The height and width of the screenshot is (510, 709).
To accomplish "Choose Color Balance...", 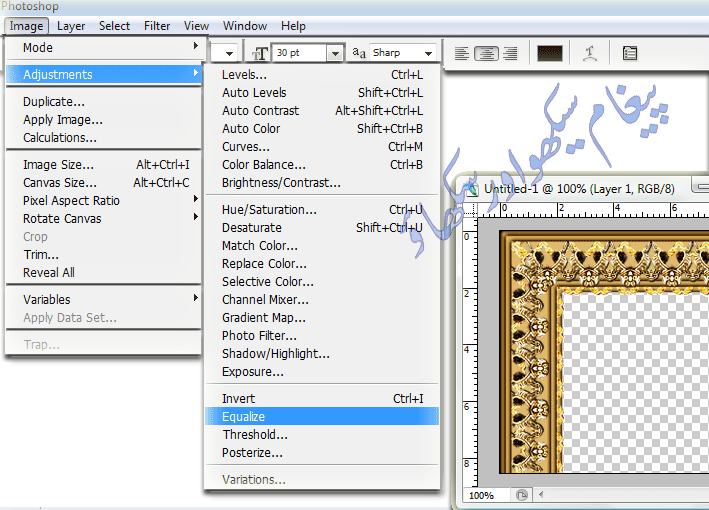I will click(322, 165).
